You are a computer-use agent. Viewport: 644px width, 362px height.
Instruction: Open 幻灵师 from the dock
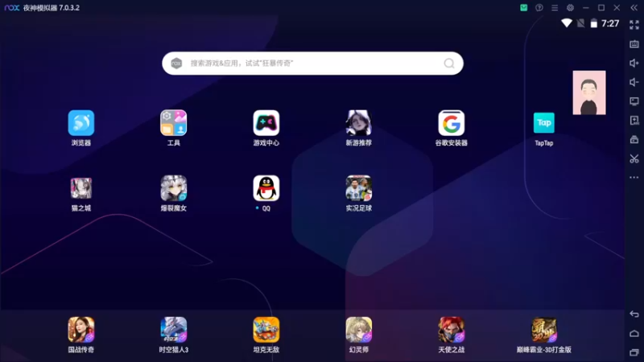coord(358,330)
